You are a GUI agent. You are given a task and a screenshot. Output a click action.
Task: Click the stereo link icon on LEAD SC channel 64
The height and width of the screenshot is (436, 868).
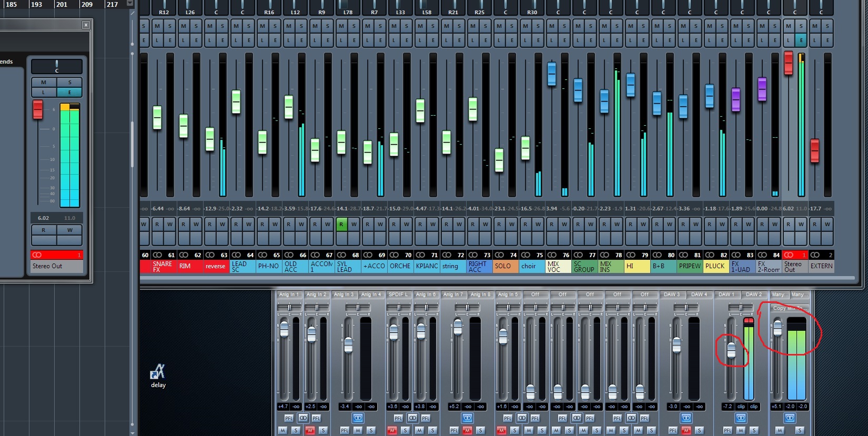pos(236,255)
